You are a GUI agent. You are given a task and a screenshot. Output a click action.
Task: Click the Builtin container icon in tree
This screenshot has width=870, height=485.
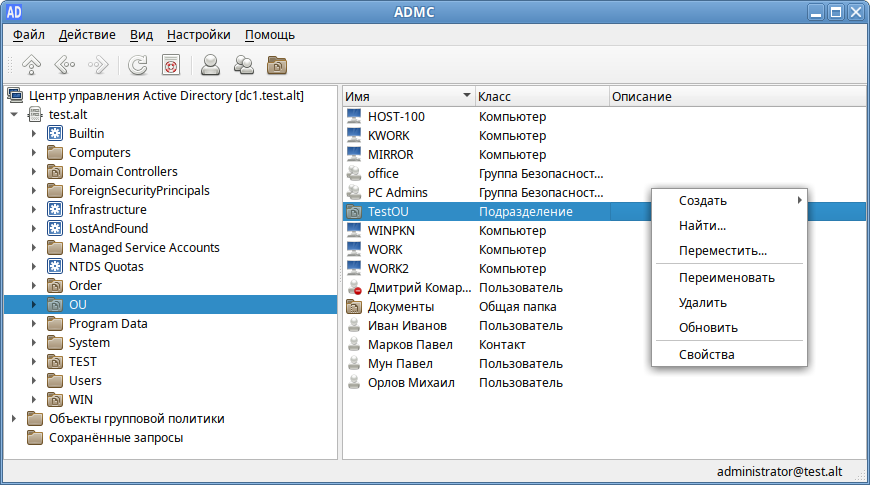[x=55, y=133]
